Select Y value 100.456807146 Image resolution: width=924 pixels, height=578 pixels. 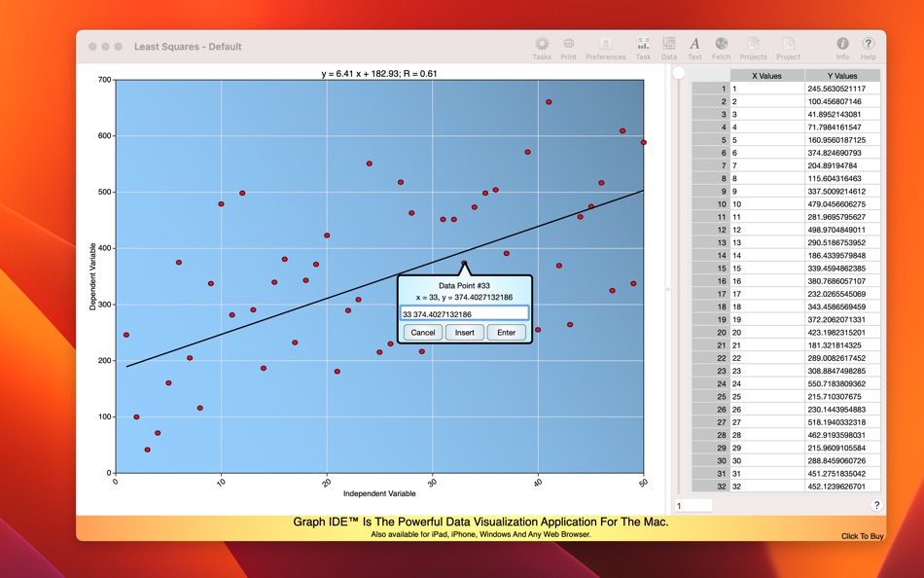842,101
